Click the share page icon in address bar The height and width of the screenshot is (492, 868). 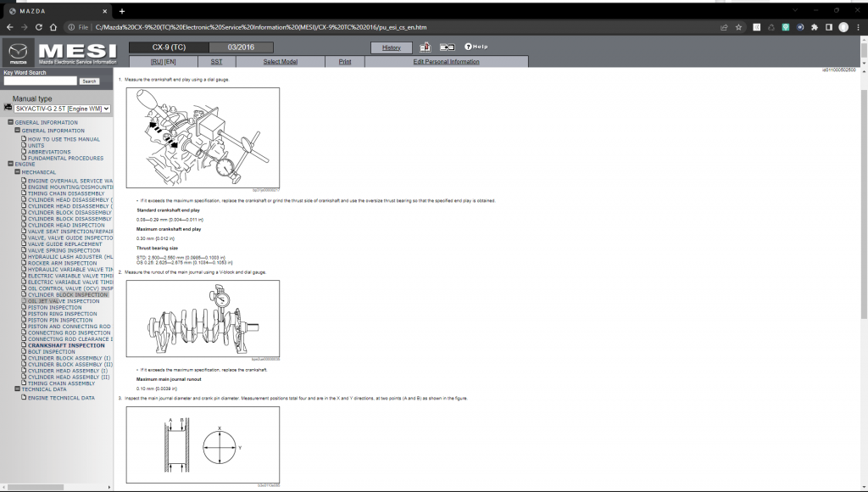pyautogui.click(x=724, y=27)
